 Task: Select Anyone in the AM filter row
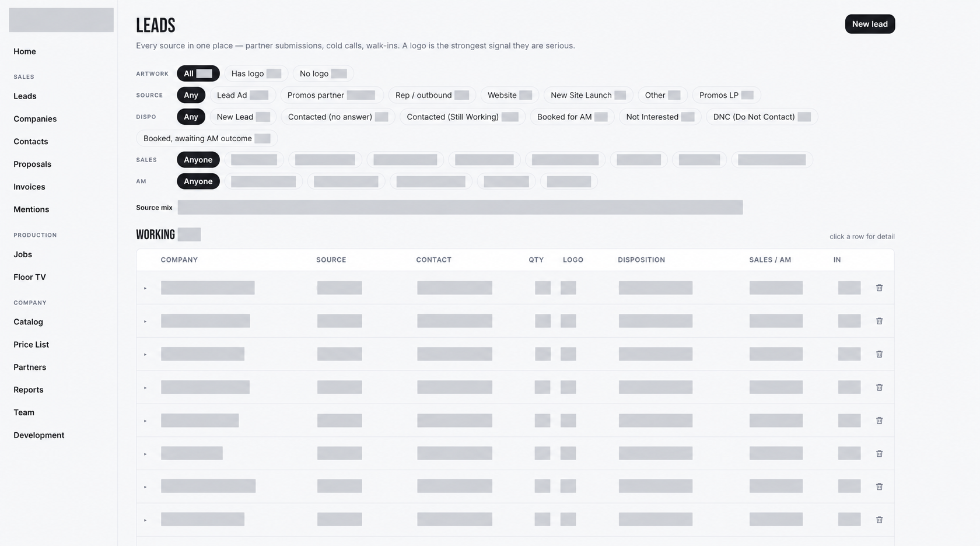[x=198, y=181]
